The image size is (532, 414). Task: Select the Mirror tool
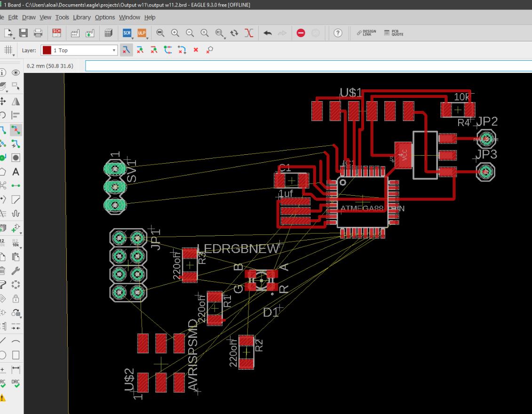(16, 101)
